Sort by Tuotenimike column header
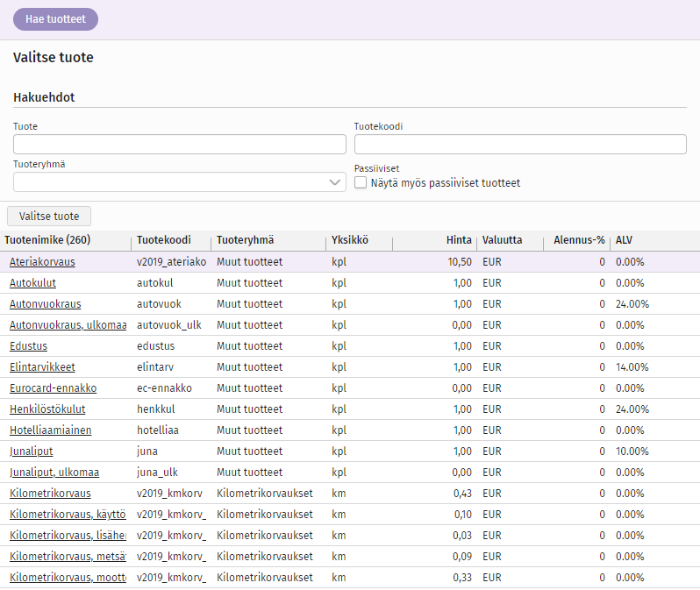The width and height of the screenshot is (700, 590). [x=47, y=240]
